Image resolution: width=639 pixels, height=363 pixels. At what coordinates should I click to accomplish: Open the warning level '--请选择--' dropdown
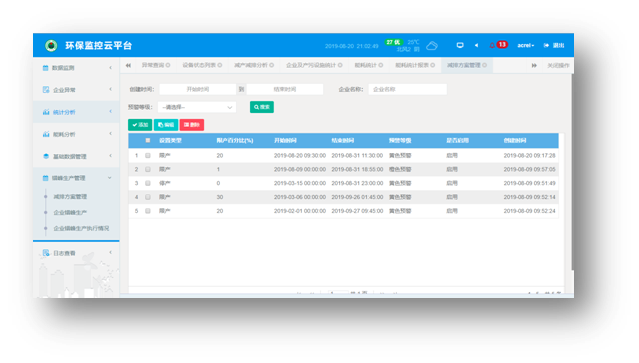click(x=197, y=107)
